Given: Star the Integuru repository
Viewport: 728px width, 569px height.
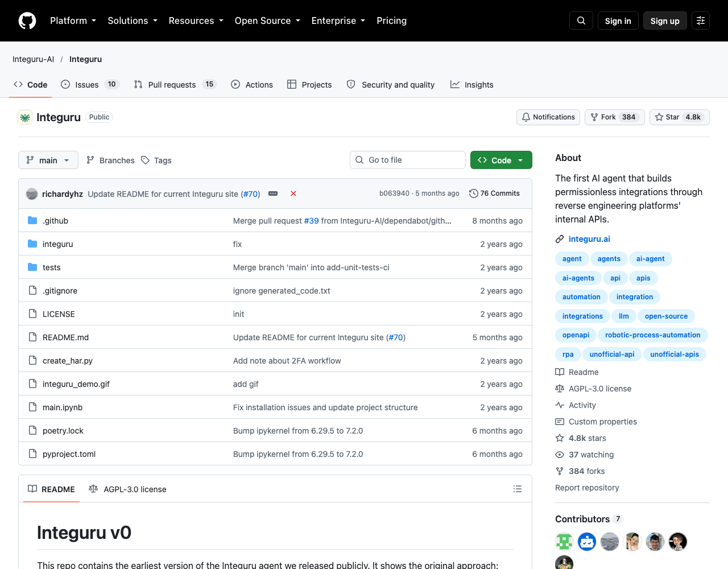Looking at the screenshot, I should pyautogui.click(x=679, y=117).
